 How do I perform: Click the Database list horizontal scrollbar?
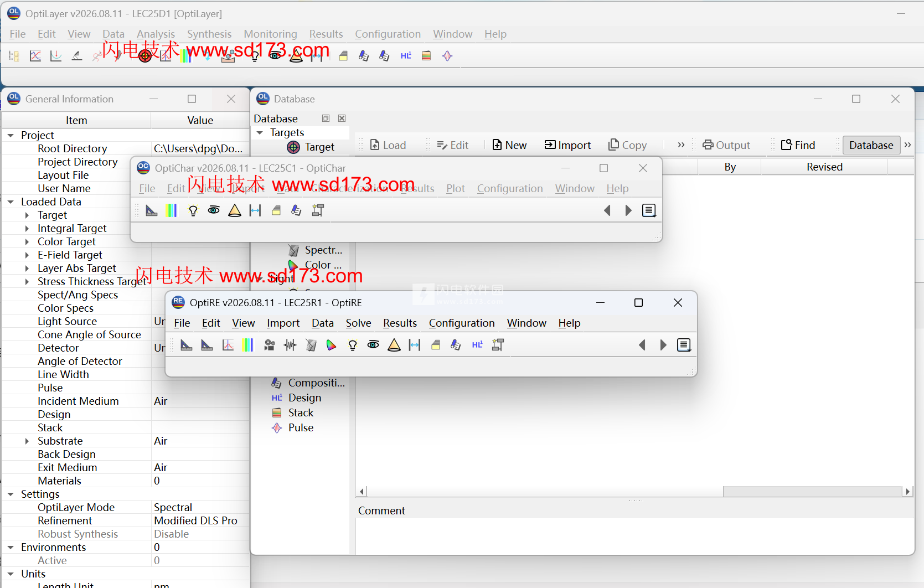(635, 492)
